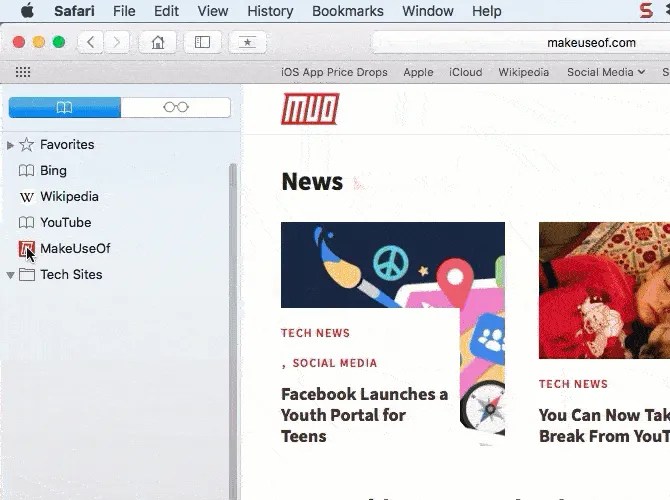
Task: Open the Bing bookmark
Action: pyautogui.click(x=53, y=171)
